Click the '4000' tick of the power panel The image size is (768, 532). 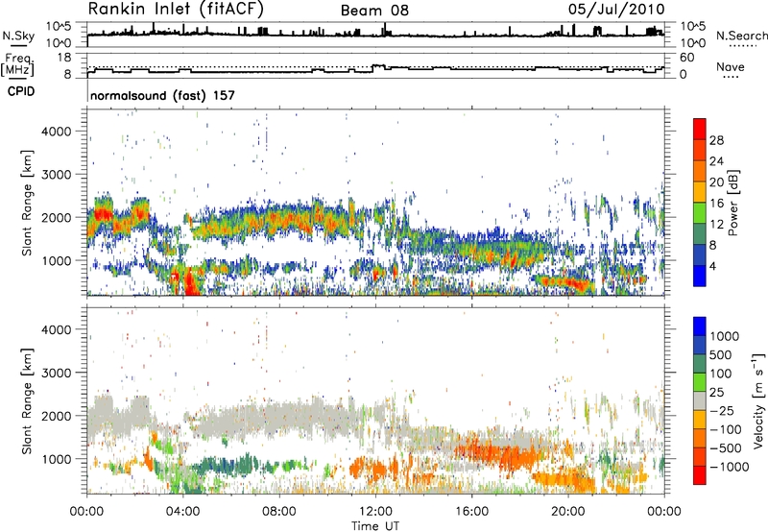(x=56, y=132)
